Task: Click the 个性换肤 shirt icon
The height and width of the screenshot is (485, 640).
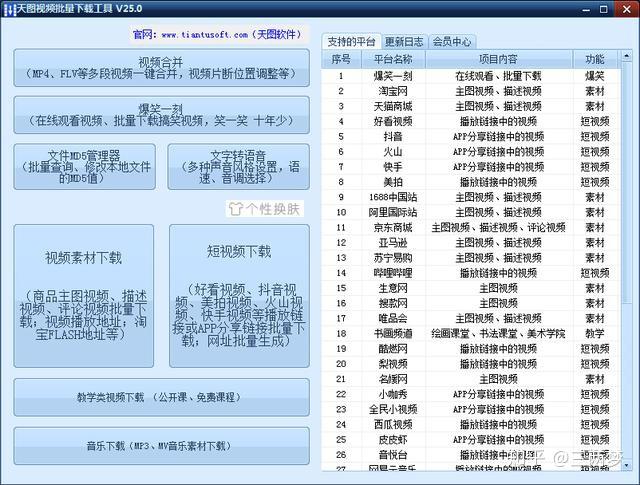Action: 236,209
